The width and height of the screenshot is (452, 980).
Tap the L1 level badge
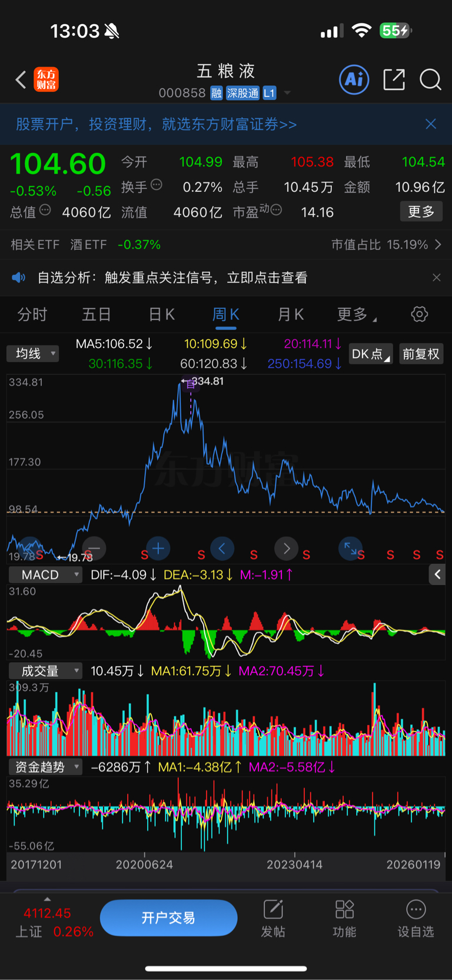pos(269,93)
